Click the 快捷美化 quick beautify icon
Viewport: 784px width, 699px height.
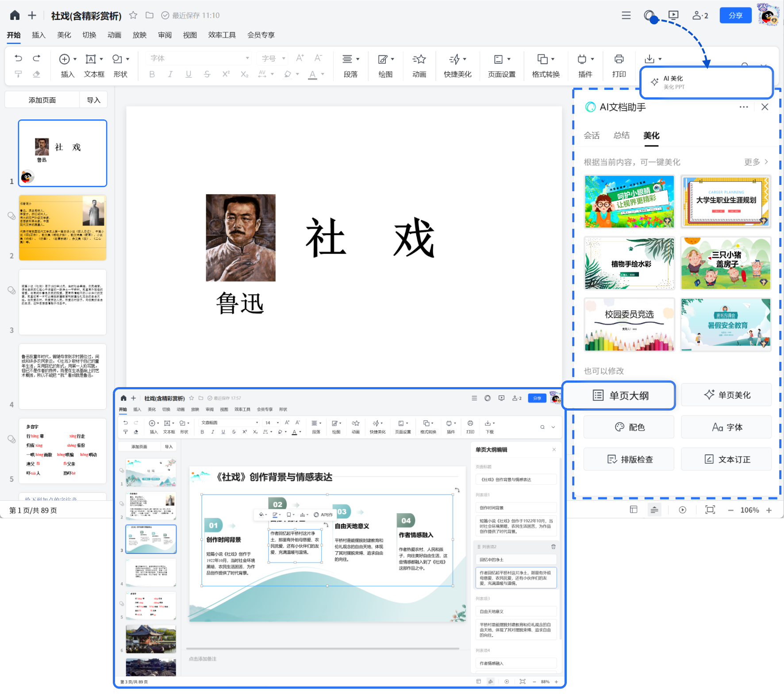pos(457,65)
